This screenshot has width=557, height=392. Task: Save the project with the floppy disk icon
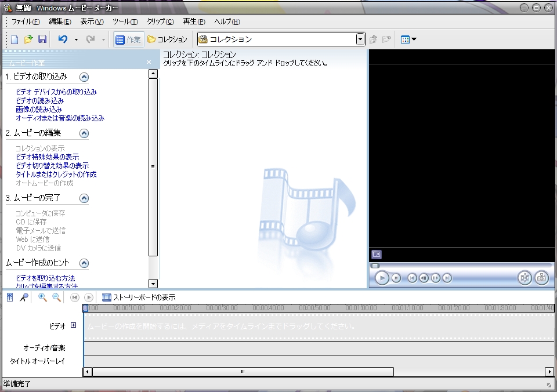tap(42, 39)
